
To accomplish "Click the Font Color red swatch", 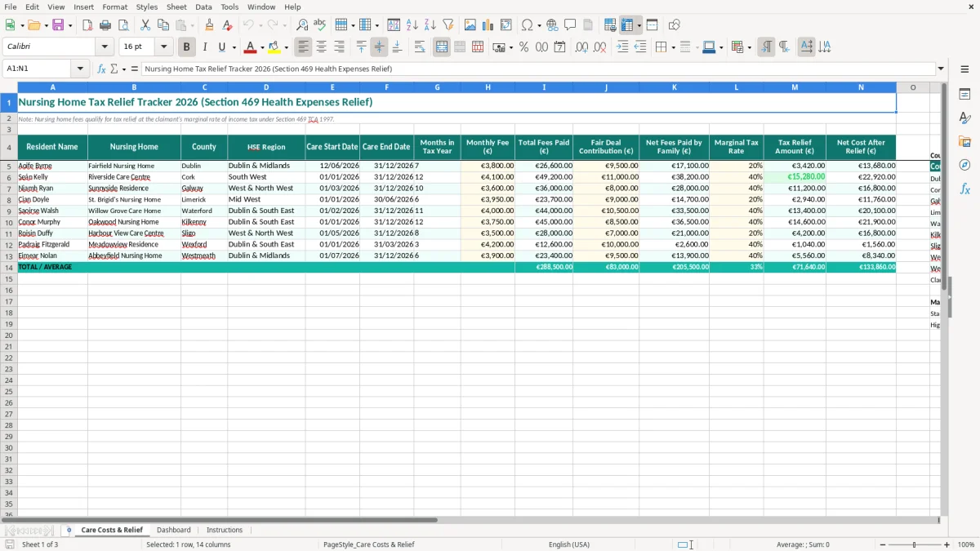I will [x=251, y=47].
